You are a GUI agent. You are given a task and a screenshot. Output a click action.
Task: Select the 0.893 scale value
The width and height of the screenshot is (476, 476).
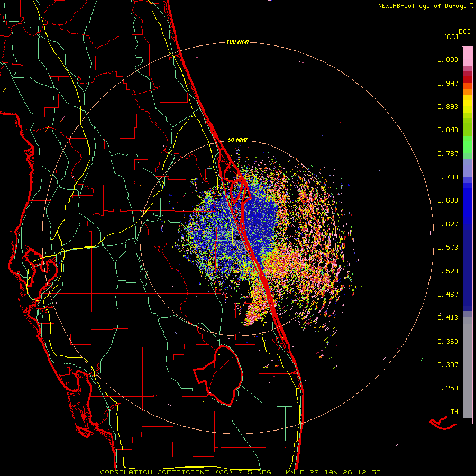point(448,106)
